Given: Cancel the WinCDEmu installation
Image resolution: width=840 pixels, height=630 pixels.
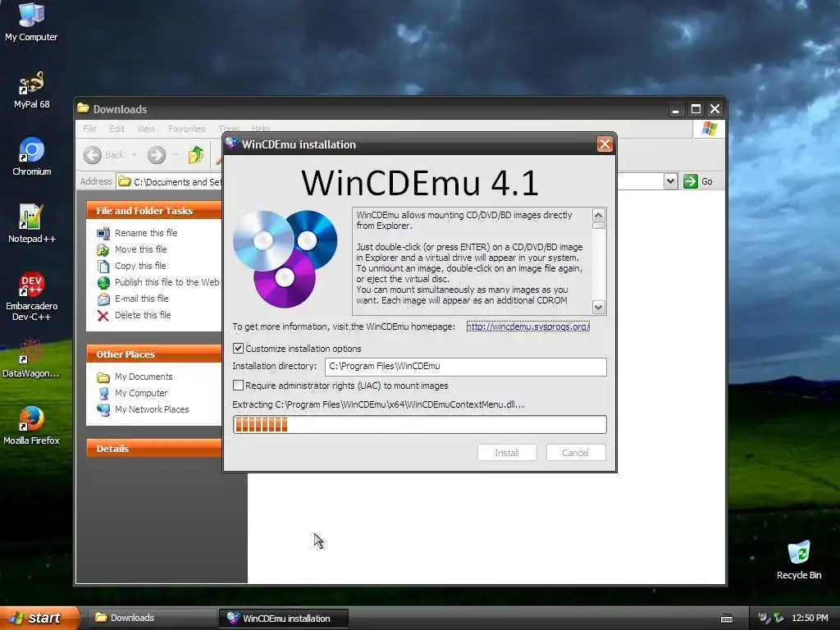Looking at the screenshot, I should [x=575, y=453].
